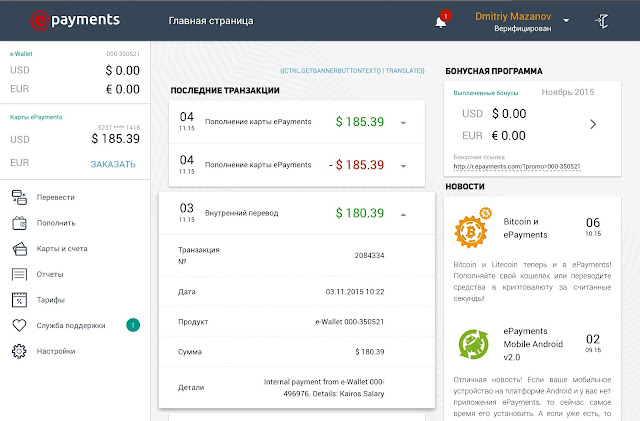The width and height of the screenshot is (640, 421).
Task: Click the Перевести transfer icon
Action: coord(19,197)
